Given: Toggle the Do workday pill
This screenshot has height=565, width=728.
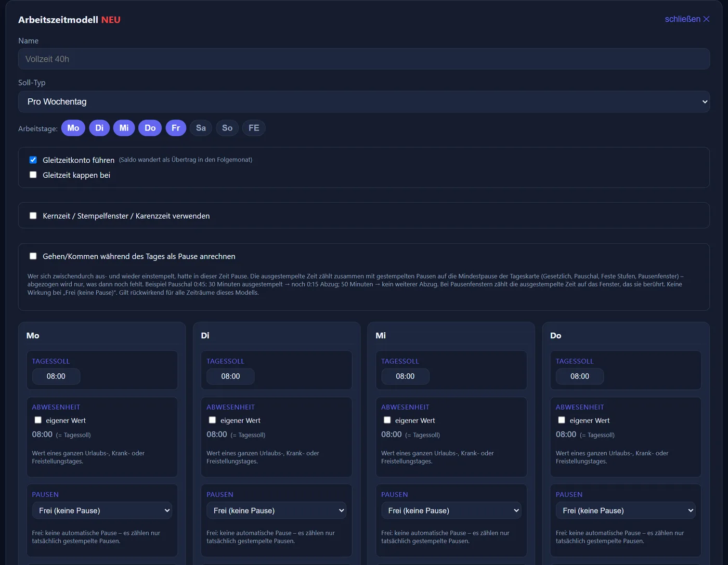Looking at the screenshot, I should click(x=150, y=128).
